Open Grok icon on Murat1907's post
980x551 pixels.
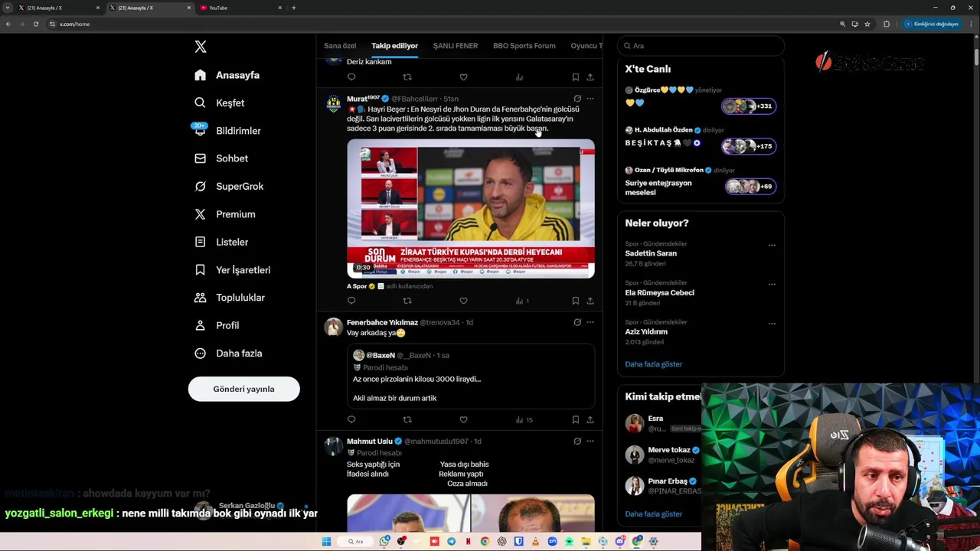click(577, 99)
